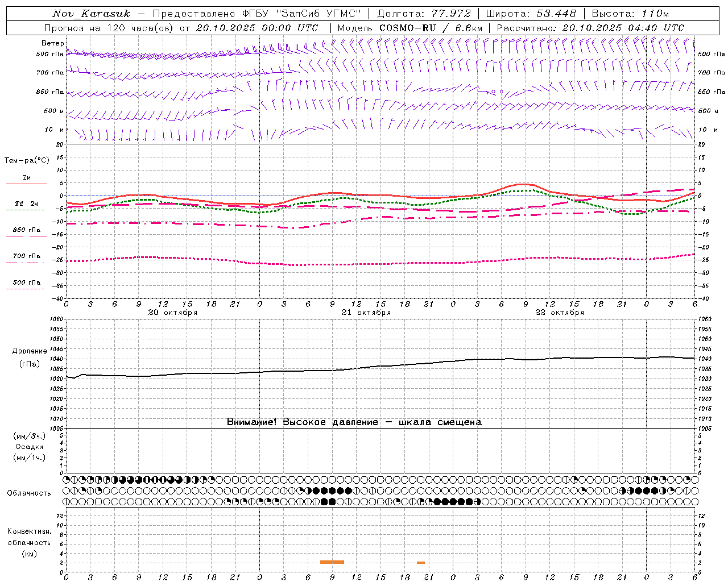Click the '(мм/3ч.)' precipitation unit label

coord(30,436)
